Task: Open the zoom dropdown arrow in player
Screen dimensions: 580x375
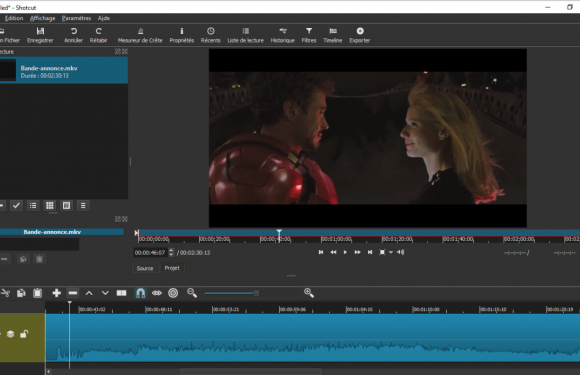Action: pos(391,253)
